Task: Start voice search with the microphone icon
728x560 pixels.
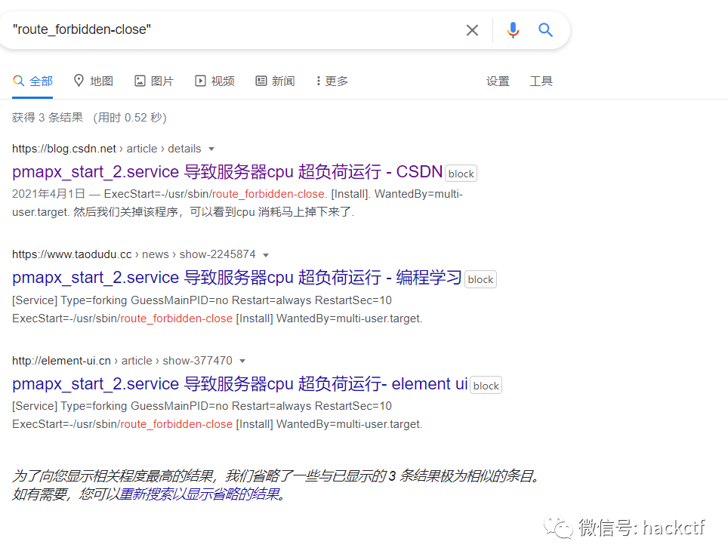Action: [513, 30]
